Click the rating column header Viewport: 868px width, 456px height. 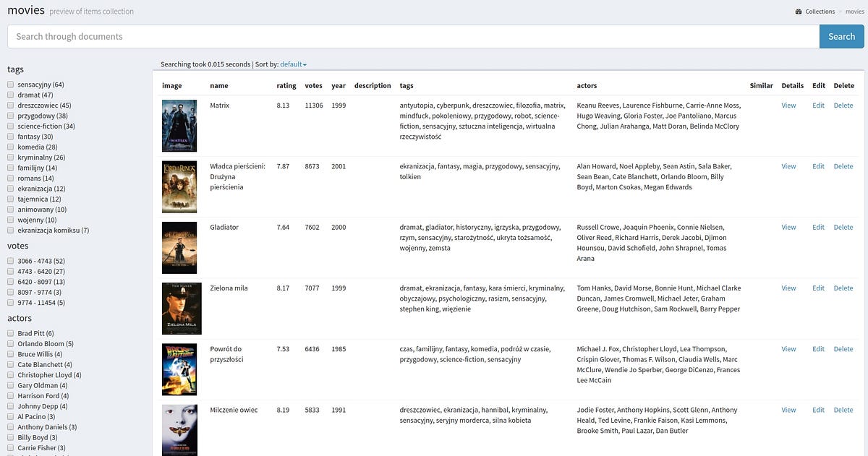click(x=286, y=85)
